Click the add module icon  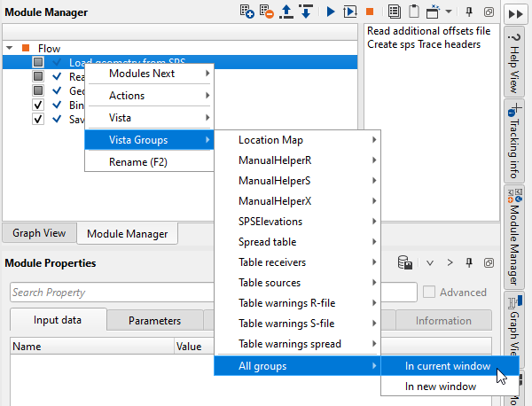tap(247, 12)
